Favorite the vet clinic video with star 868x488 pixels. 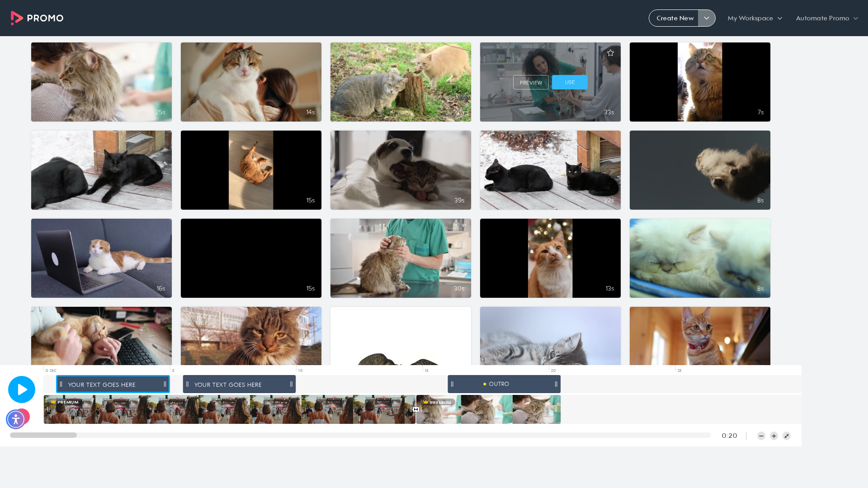[x=610, y=53]
